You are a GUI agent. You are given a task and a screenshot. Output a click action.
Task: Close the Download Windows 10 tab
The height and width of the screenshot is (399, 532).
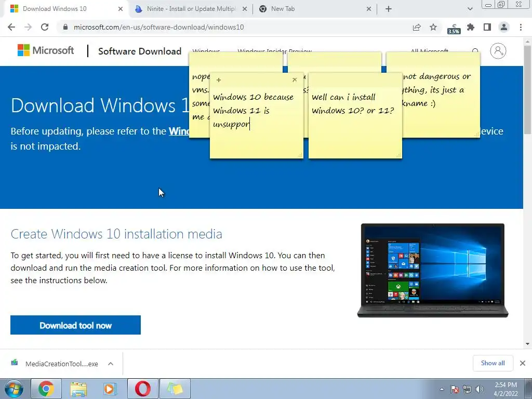pyautogui.click(x=121, y=9)
